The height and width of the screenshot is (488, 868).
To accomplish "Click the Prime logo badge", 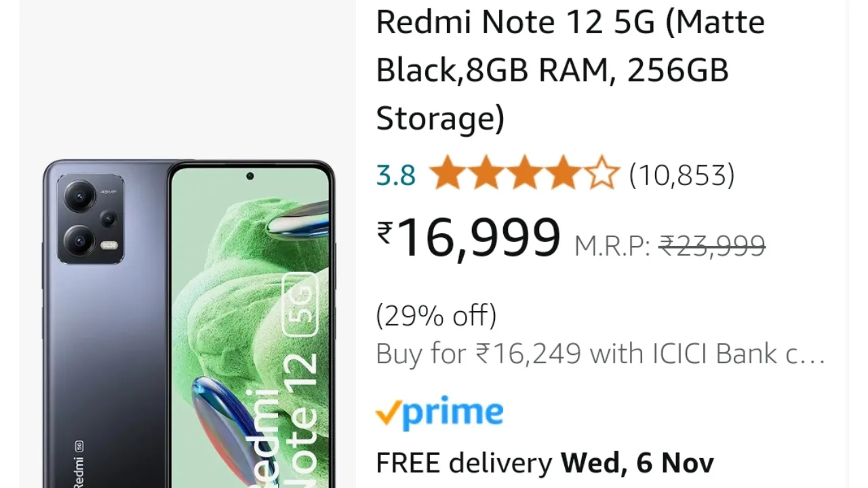I will (439, 412).
